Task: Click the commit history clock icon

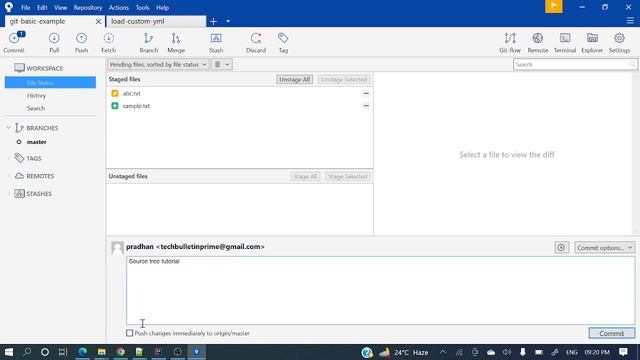Action: 561,247
